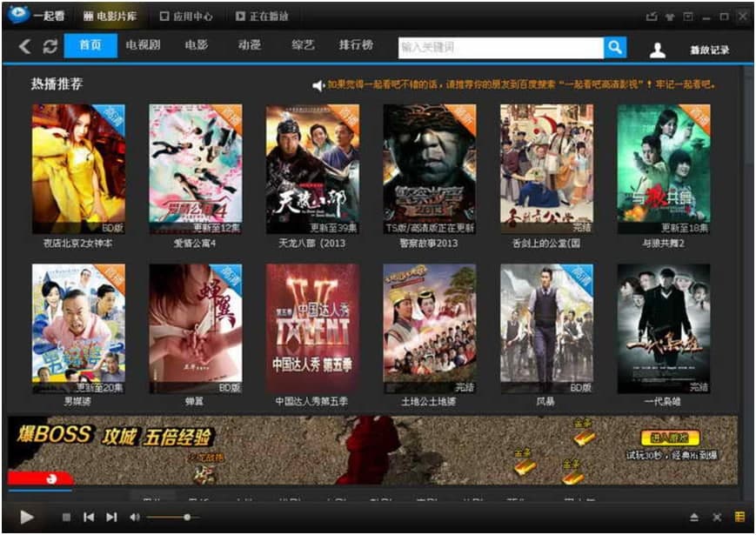The image size is (756, 535).
Task: Open 播放记录 playback history
Action: [x=710, y=50]
